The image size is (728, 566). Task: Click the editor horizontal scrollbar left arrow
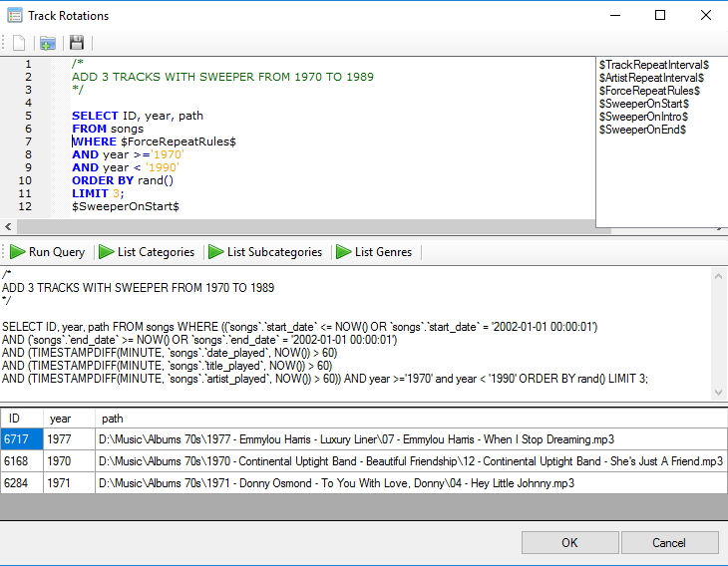point(8,227)
